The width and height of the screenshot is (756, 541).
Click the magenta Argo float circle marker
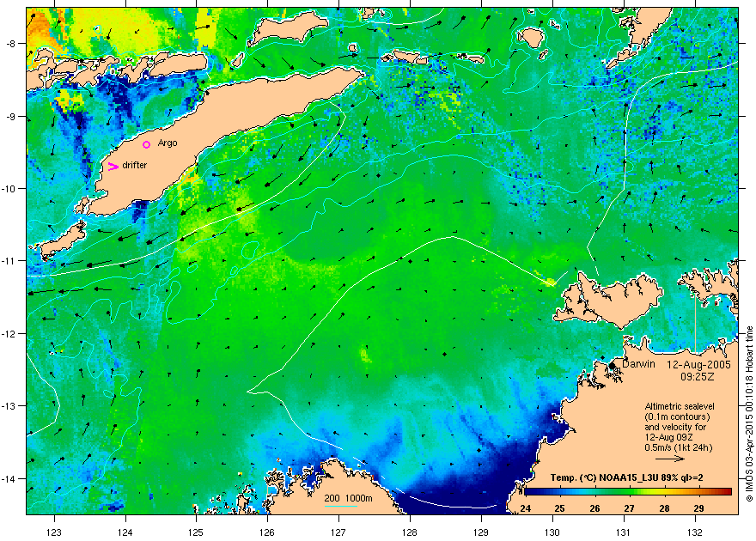point(147,144)
